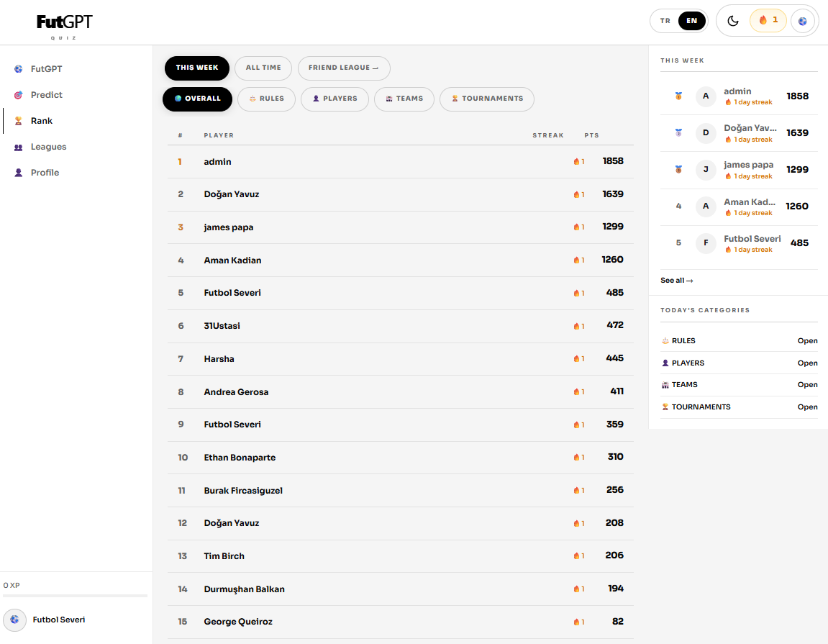This screenshot has width=828, height=644.
Task: Click the streak flame in Tim Birch row
Action: pos(577,555)
